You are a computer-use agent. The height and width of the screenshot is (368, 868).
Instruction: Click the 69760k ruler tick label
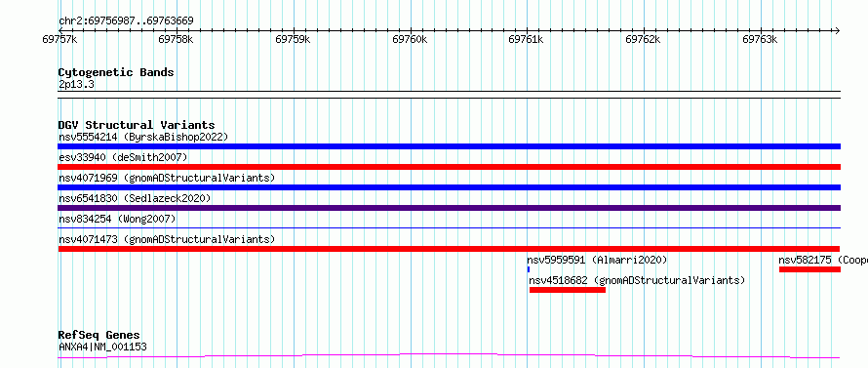point(410,39)
